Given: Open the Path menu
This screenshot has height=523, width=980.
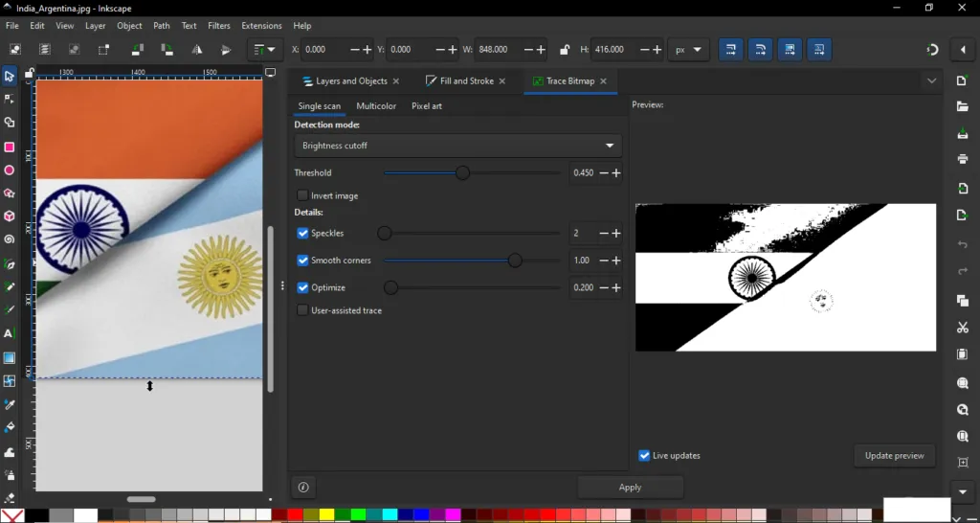Looking at the screenshot, I should (x=161, y=26).
